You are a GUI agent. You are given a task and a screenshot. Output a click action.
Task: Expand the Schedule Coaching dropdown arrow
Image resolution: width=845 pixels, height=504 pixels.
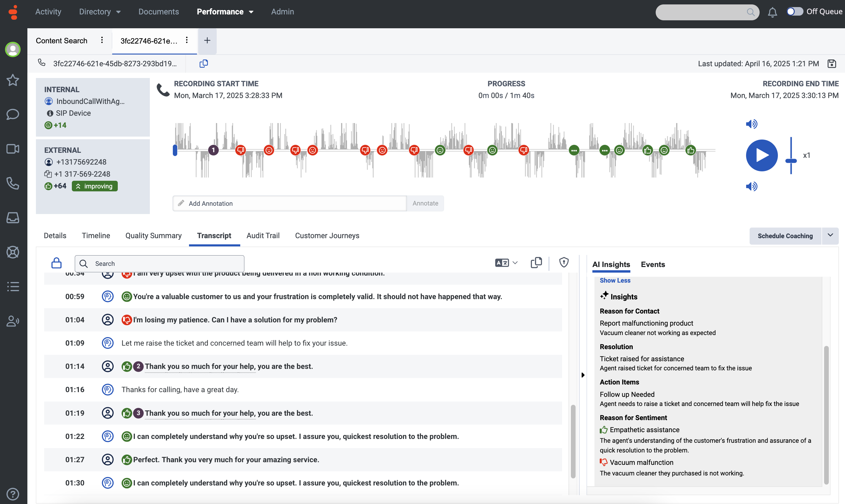tap(830, 235)
